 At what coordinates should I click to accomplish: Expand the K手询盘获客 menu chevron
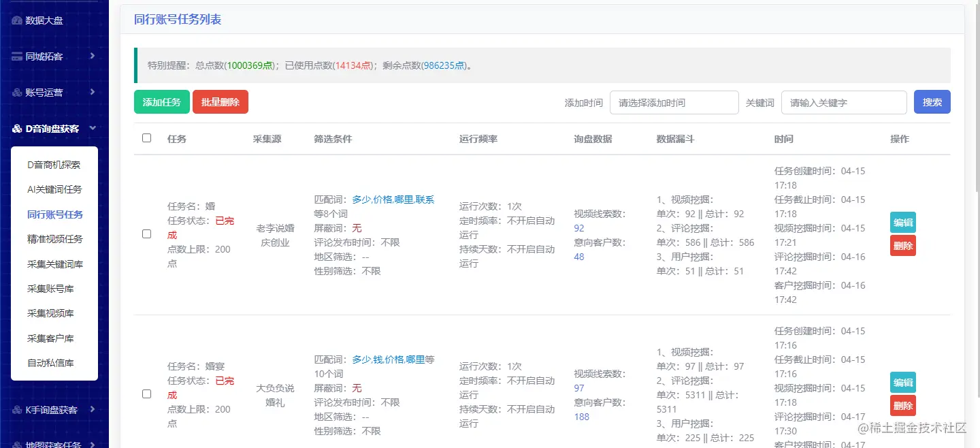tap(92, 409)
